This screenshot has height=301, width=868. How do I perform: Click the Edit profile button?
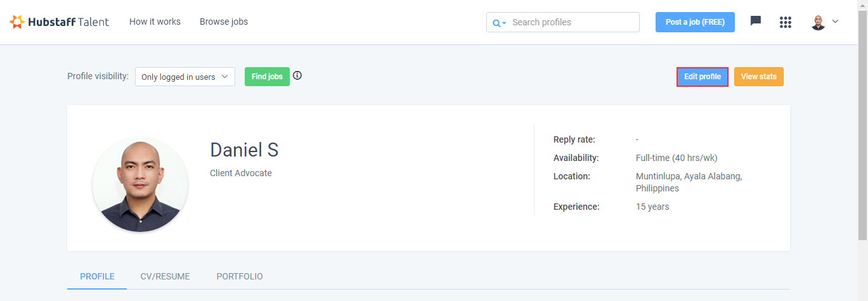coord(703,77)
